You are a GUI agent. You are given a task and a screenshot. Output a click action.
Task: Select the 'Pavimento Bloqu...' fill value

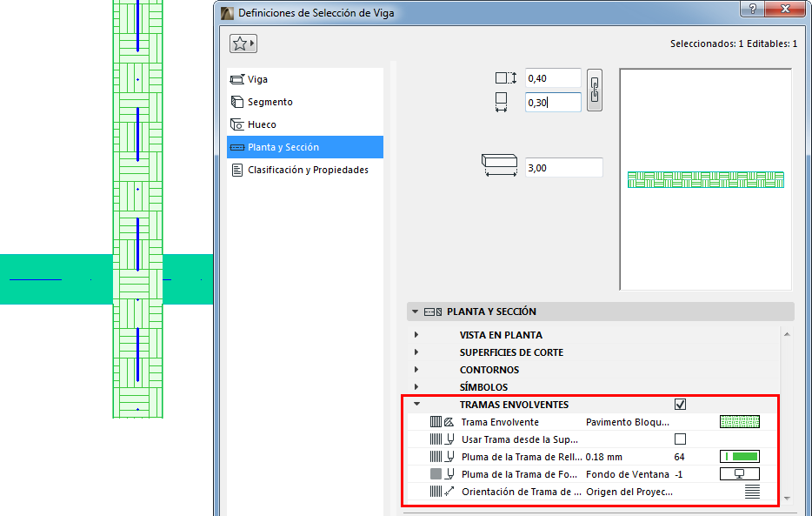627,422
